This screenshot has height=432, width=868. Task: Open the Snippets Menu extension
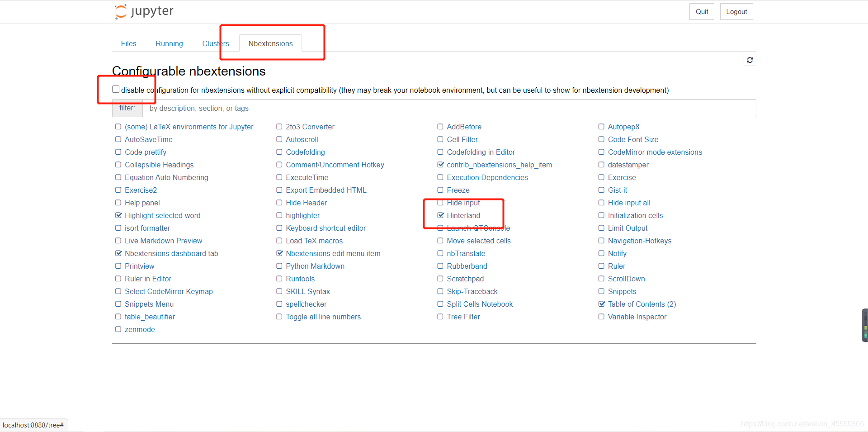tap(149, 304)
